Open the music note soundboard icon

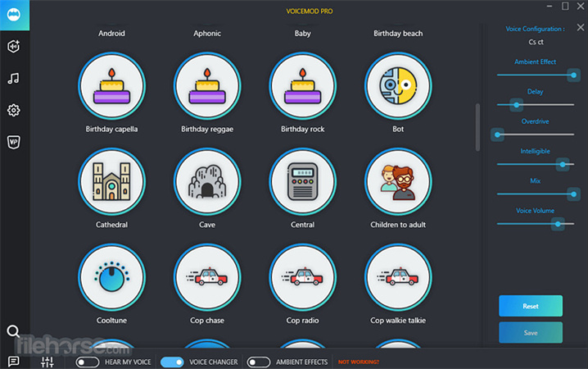(13, 79)
